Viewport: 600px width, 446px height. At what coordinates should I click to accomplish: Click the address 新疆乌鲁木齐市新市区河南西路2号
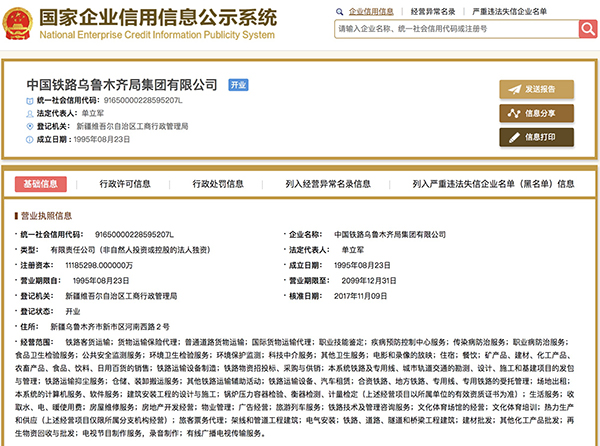click(x=110, y=327)
